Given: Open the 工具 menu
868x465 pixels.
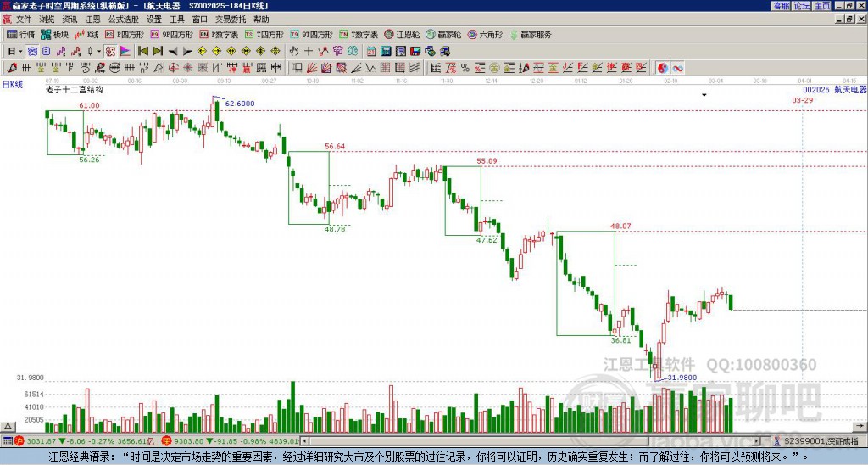Looking at the screenshot, I should [x=176, y=20].
